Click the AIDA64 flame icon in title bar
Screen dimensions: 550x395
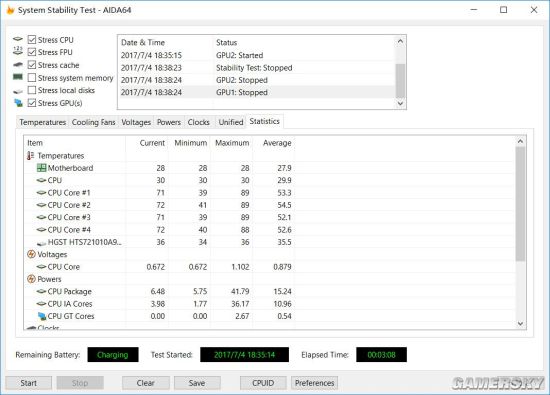(10, 10)
